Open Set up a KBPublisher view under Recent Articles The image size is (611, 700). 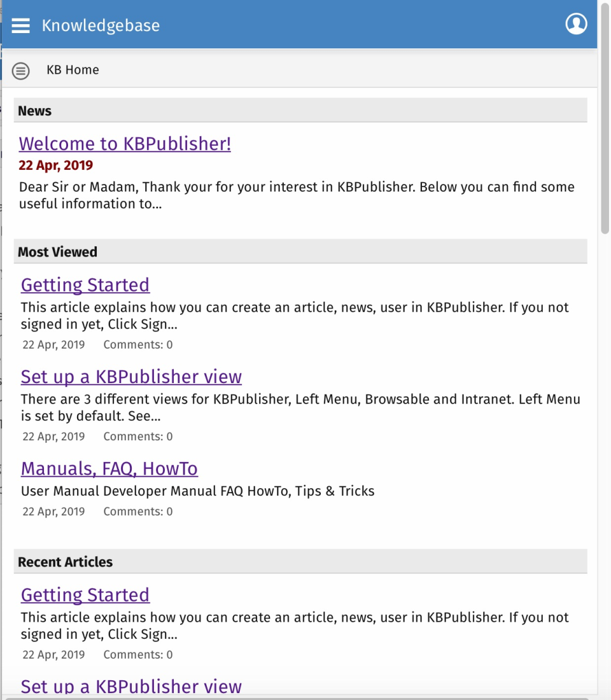coord(131,687)
